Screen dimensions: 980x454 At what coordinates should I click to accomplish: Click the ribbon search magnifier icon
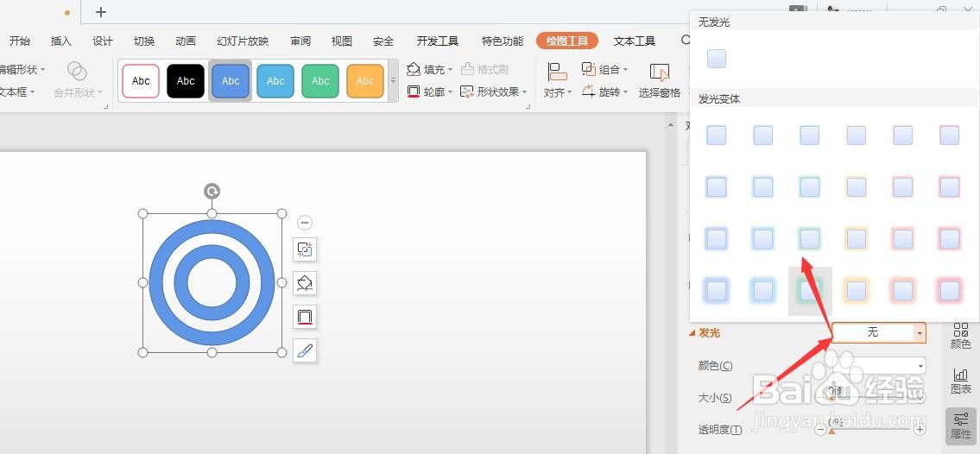point(686,41)
